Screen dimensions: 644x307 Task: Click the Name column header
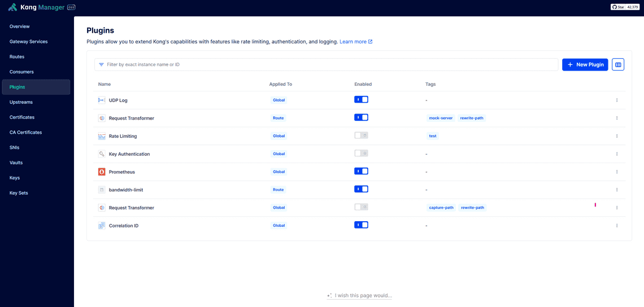pos(105,84)
